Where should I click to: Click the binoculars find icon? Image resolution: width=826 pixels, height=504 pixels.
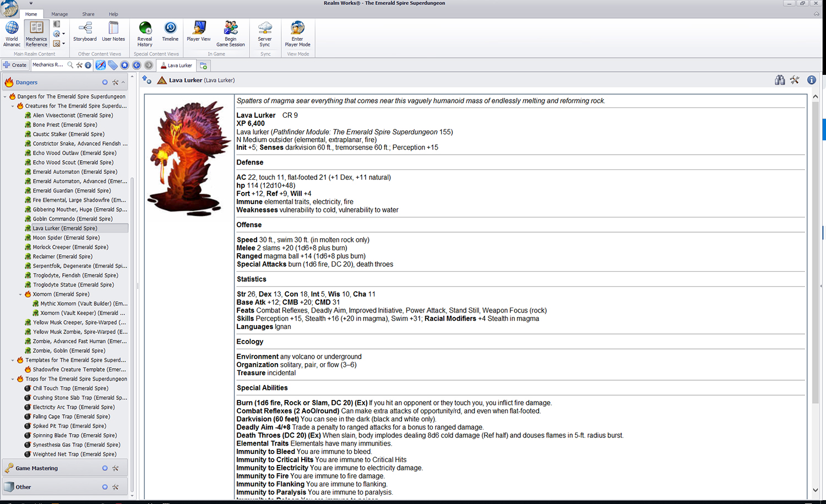pyautogui.click(x=780, y=80)
